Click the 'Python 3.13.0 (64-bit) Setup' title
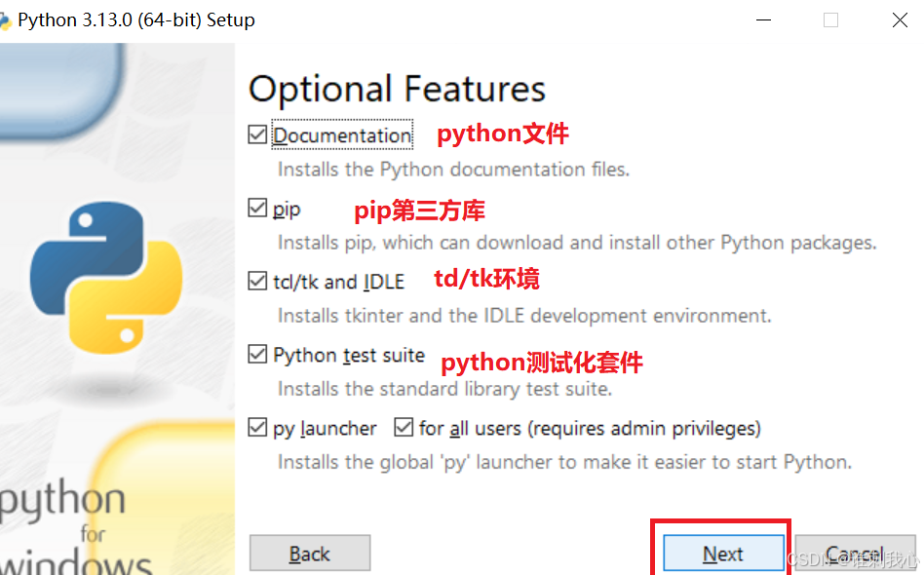Image resolution: width=924 pixels, height=575 pixels. click(x=136, y=20)
